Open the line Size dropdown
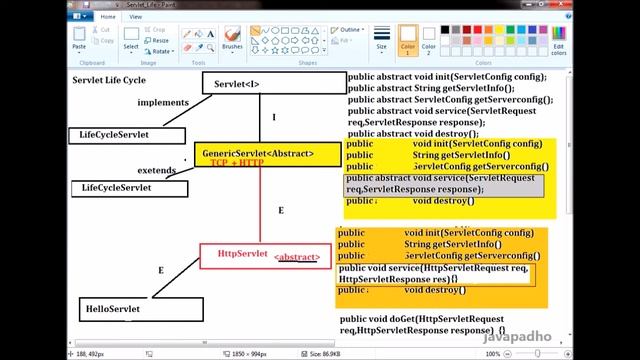The height and width of the screenshot is (360, 640). pos(382,40)
